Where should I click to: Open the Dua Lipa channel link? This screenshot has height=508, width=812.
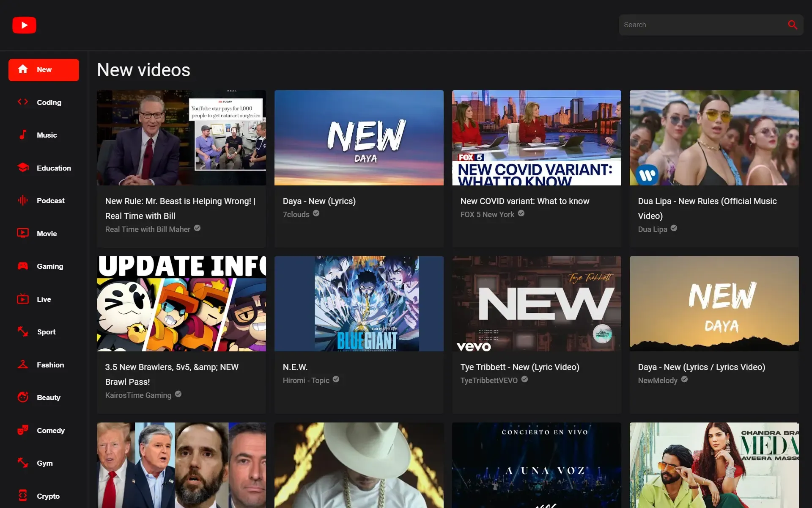[x=652, y=229]
